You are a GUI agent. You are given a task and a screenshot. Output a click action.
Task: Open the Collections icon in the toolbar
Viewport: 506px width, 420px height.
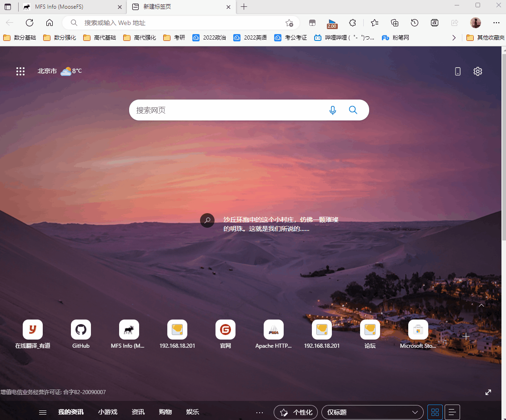tap(395, 23)
